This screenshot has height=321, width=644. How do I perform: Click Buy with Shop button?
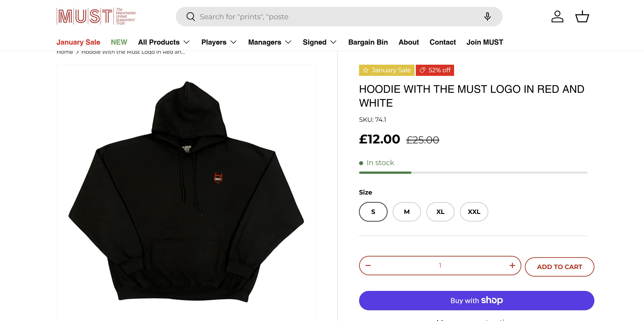[476, 300]
